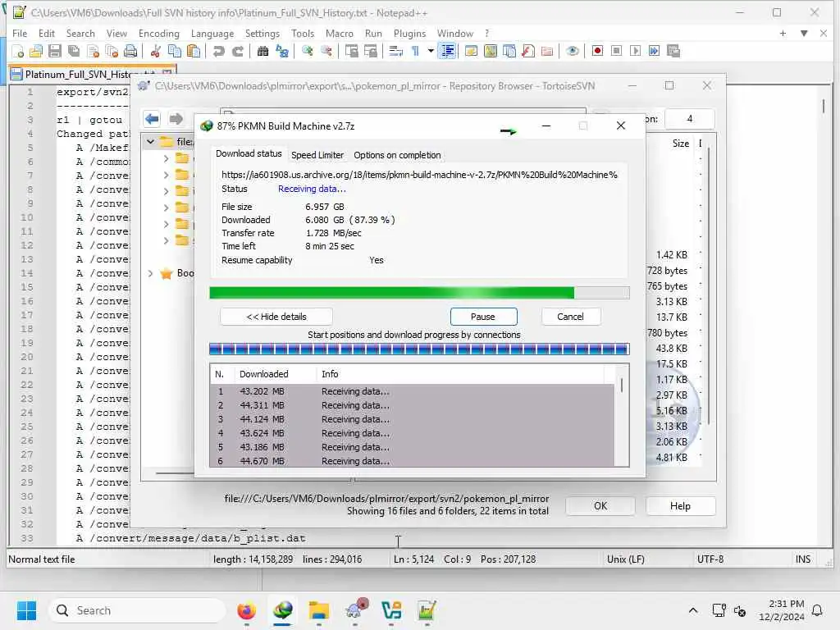Collapse the file:// root tree node

[x=151, y=142]
